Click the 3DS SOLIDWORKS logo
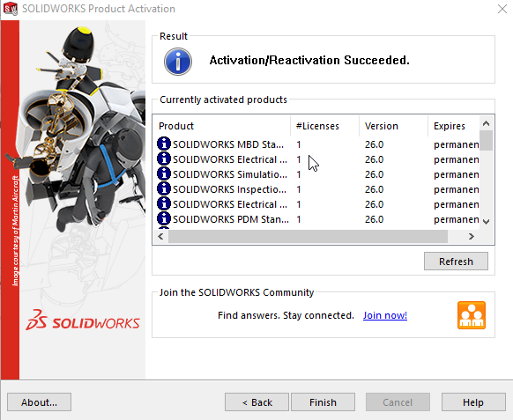 point(83,321)
